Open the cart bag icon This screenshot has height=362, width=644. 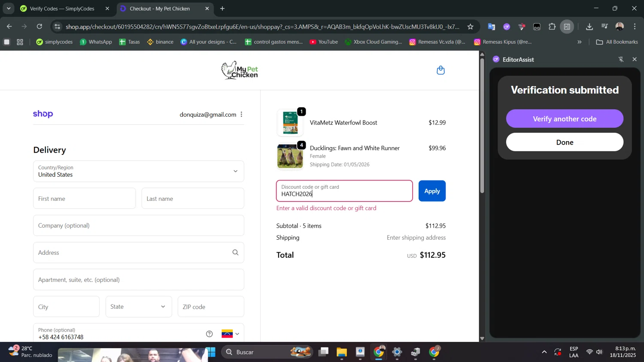440,70
